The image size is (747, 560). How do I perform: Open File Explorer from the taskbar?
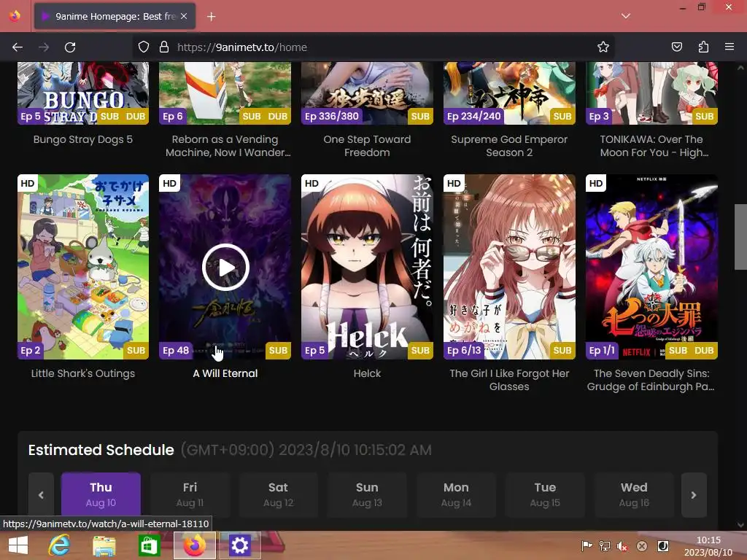(x=104, y=545)
